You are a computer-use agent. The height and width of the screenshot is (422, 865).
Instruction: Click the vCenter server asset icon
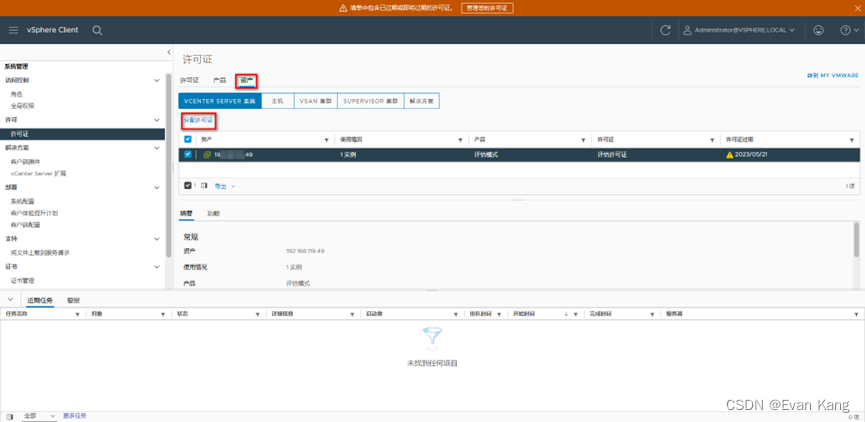pyautogui.click(x=207, y=155)
